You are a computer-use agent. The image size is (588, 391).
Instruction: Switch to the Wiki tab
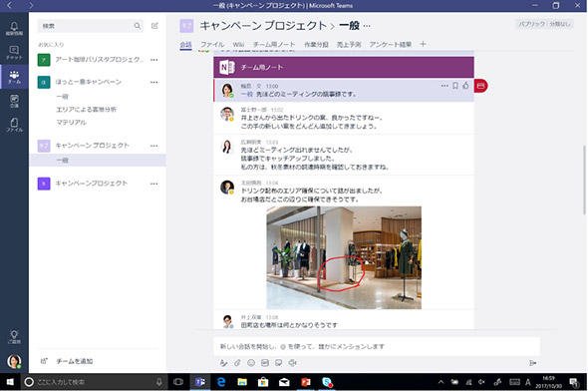coord(238,45)
